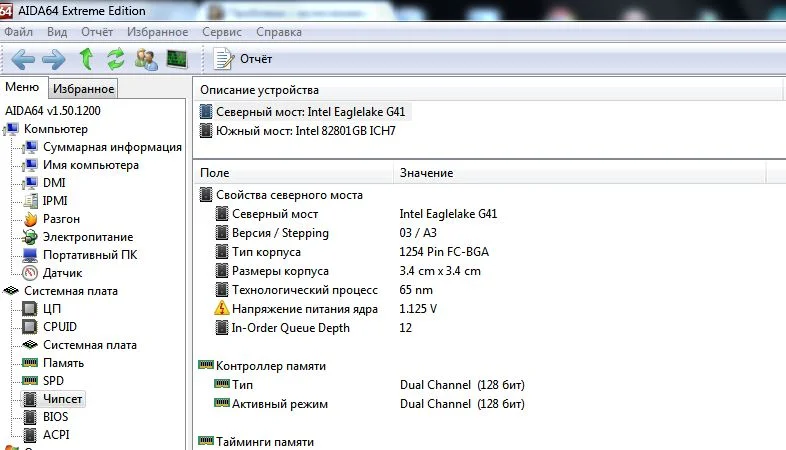Go back with the blue left arrow

coord(23,59)
